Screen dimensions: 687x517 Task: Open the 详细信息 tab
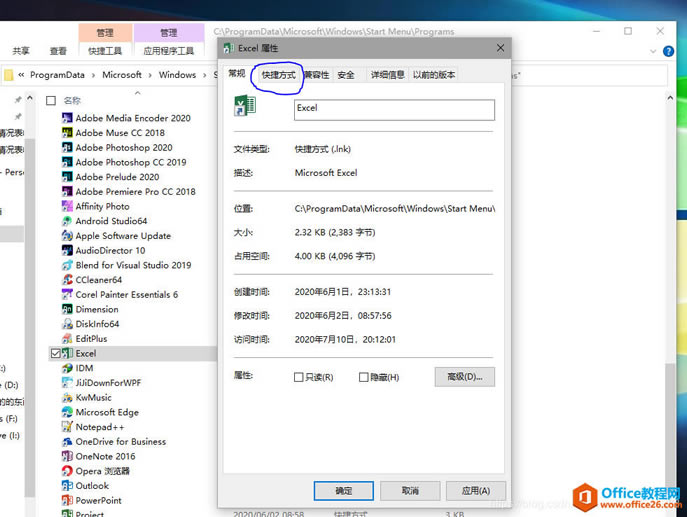[388, 75]
